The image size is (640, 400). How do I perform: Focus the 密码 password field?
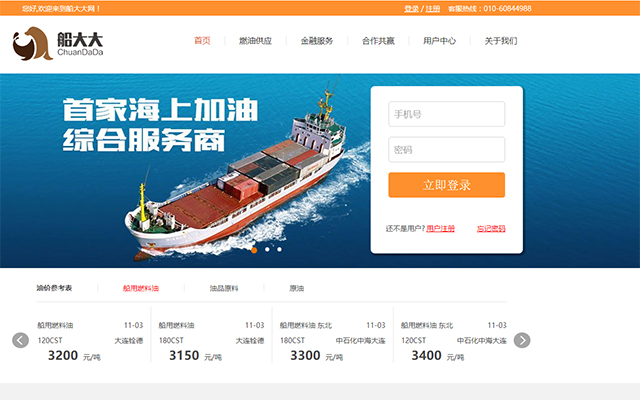click(447, 149)
